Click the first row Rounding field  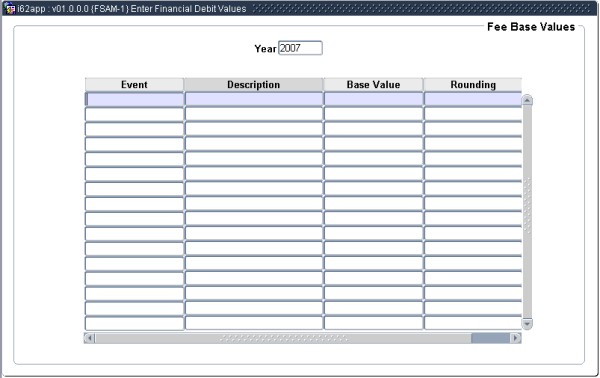point(473,99)
